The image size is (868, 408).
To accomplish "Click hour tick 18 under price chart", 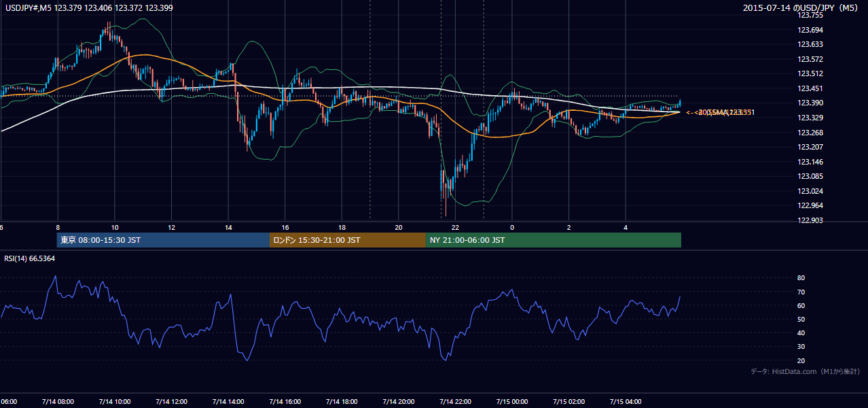I will 342,228.
